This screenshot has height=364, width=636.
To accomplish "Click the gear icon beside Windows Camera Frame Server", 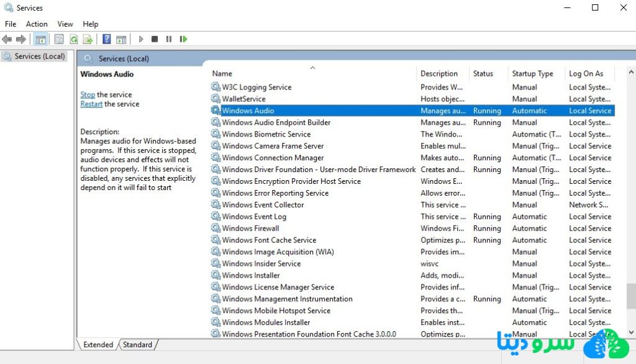I will pos(216,146).
